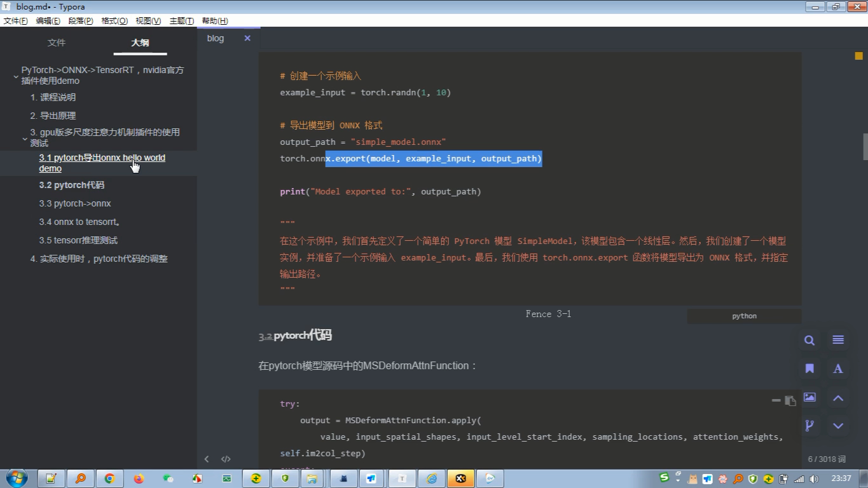This screenshot has height=488, width=868.
Task: Jump to outline item '3.4 onnx to tensorrt'
Action: pos(79,222)
